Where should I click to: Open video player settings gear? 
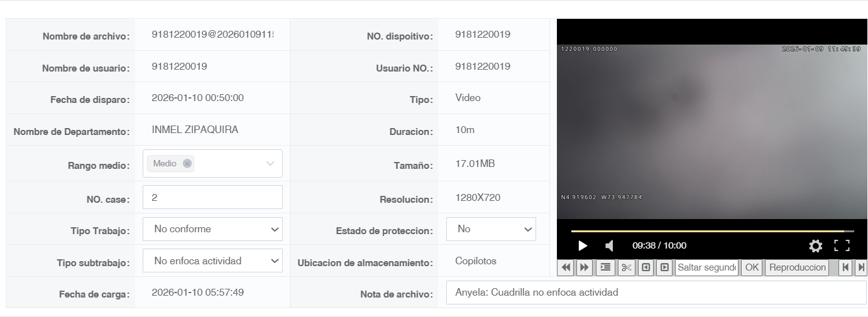pos(815,245)
